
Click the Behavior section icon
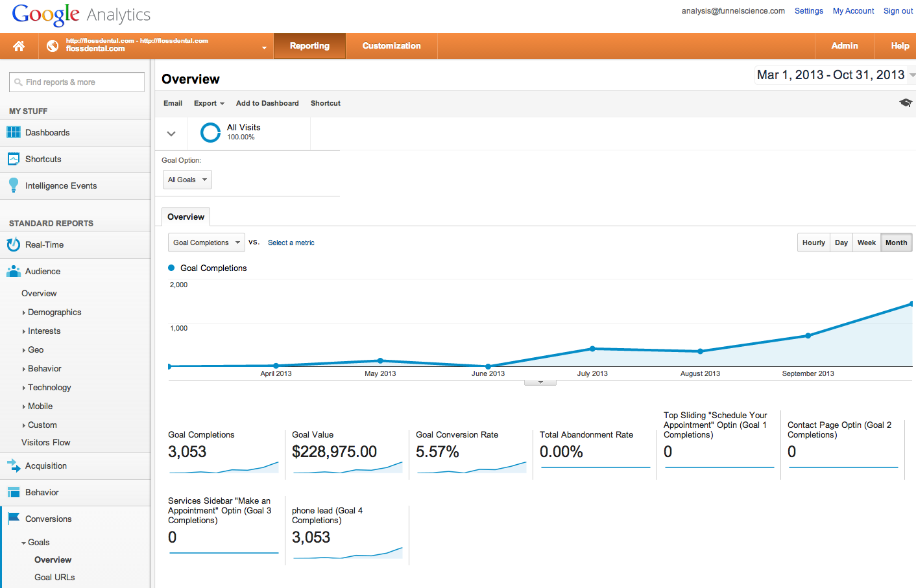[13, 492]
